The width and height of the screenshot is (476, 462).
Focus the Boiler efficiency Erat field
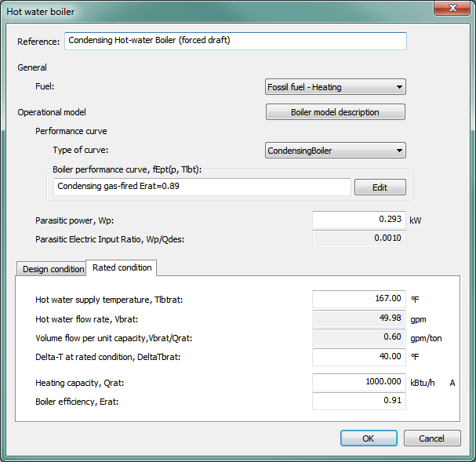358,401
